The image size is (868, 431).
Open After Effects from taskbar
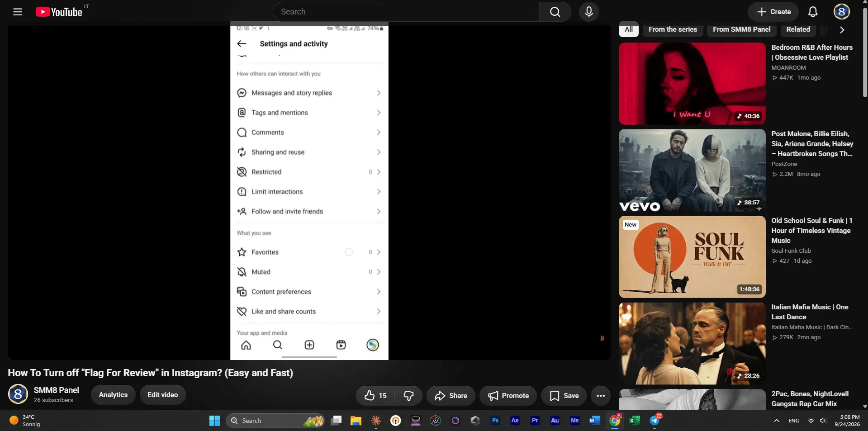point(515,421)
